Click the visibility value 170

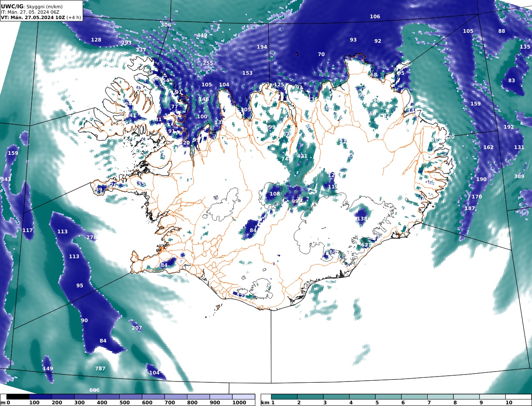pyautogui.click(x=477, y=197)
